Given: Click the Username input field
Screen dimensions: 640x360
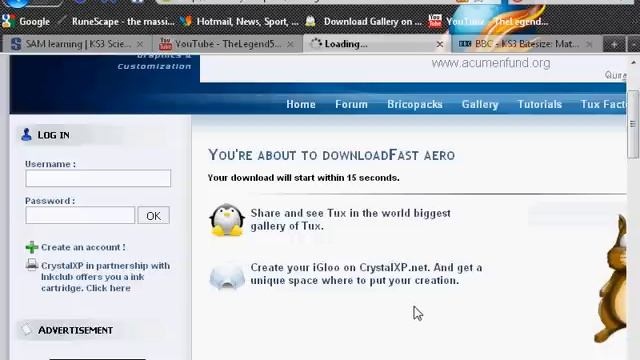Looking at the screenshot, I should pyautogui.click(x=98, y=178).
